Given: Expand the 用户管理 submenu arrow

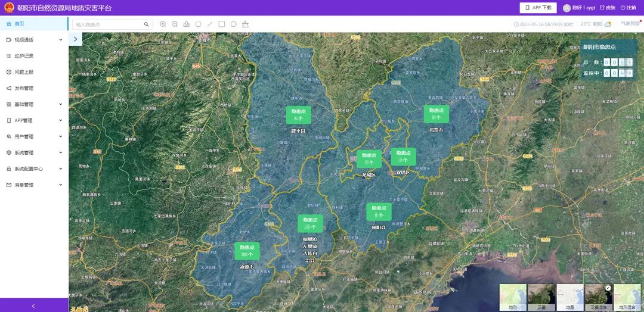Looking at the screenshot, I should [61, 136].
